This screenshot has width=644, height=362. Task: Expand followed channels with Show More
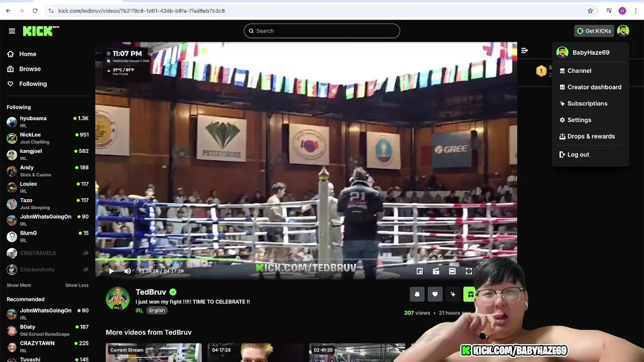19,285
